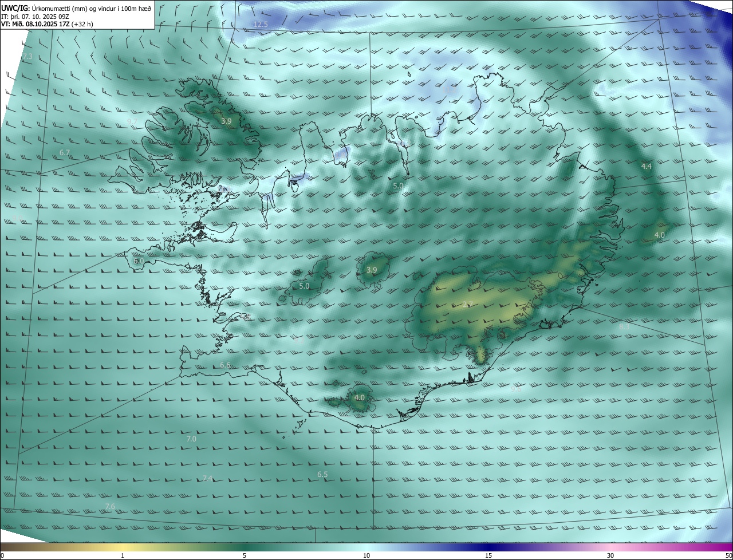Click the 3.9 value inside the Hofsjökull glacier outline
The height and width of the screenshot is (560, 733).
click(x=372, y=270)
